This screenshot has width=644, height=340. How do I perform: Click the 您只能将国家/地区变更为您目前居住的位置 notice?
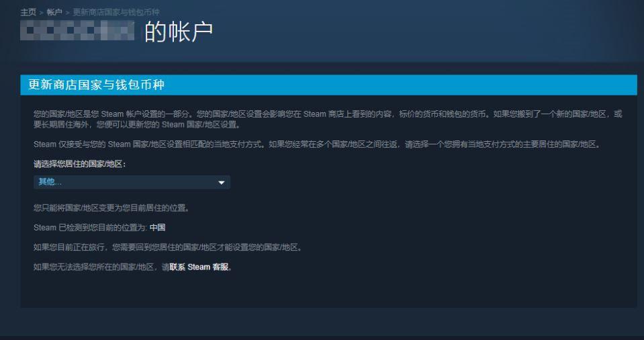(x=111, y=207)
